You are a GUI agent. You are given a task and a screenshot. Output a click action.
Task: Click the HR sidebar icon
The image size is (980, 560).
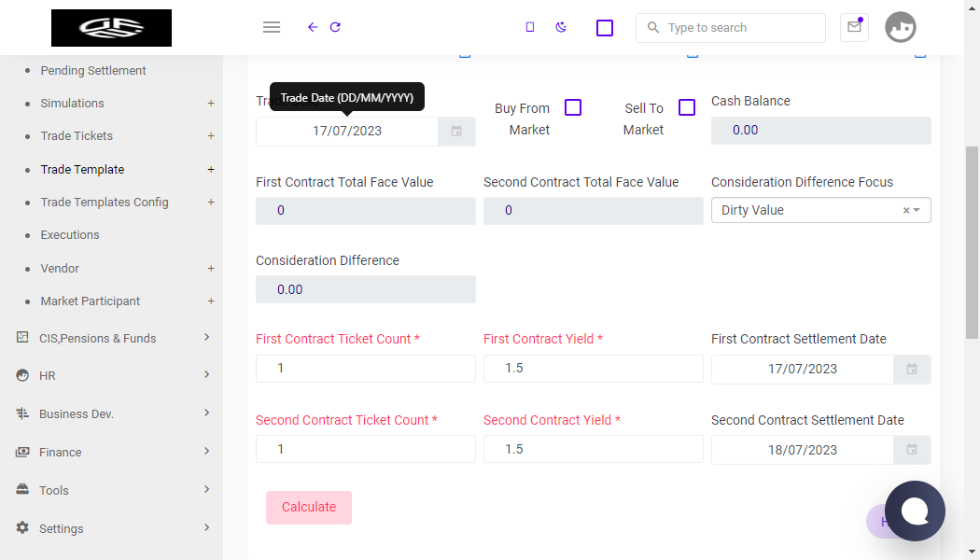(x=22, y=375)
